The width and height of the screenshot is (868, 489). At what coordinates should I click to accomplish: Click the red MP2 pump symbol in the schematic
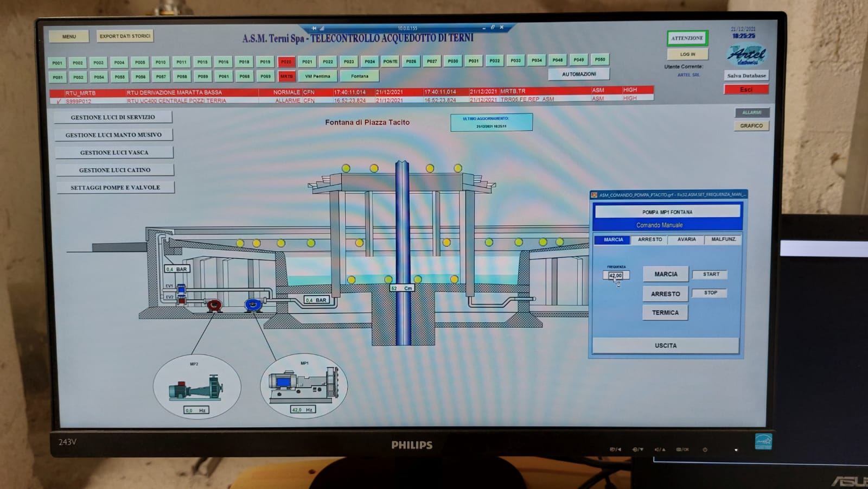point(214,305)
